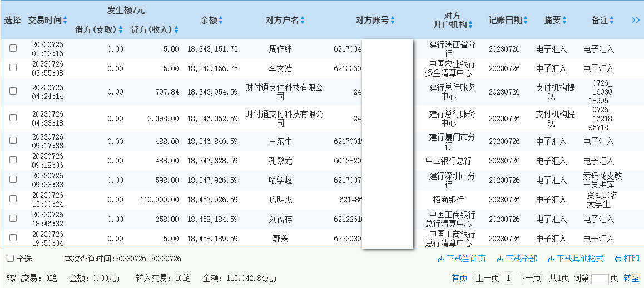Sort by 对方户名 column arrows
The image size is (644, 288).
click(303, 20)
